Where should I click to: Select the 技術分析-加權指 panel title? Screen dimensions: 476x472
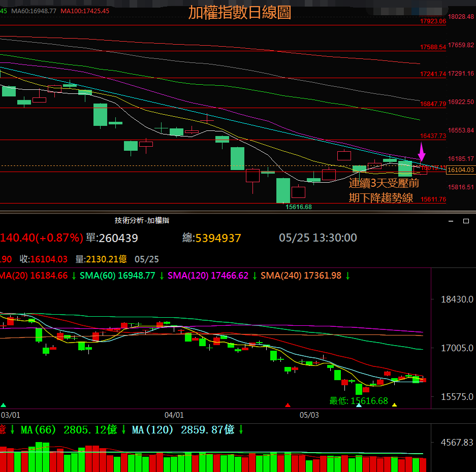[142, 220]
